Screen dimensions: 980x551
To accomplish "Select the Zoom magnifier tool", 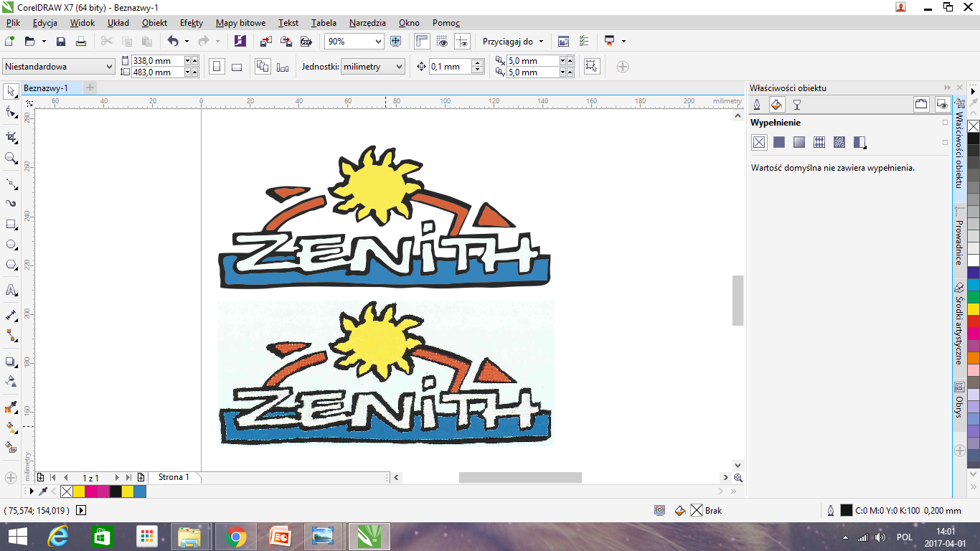I will (x=11, y=158).
